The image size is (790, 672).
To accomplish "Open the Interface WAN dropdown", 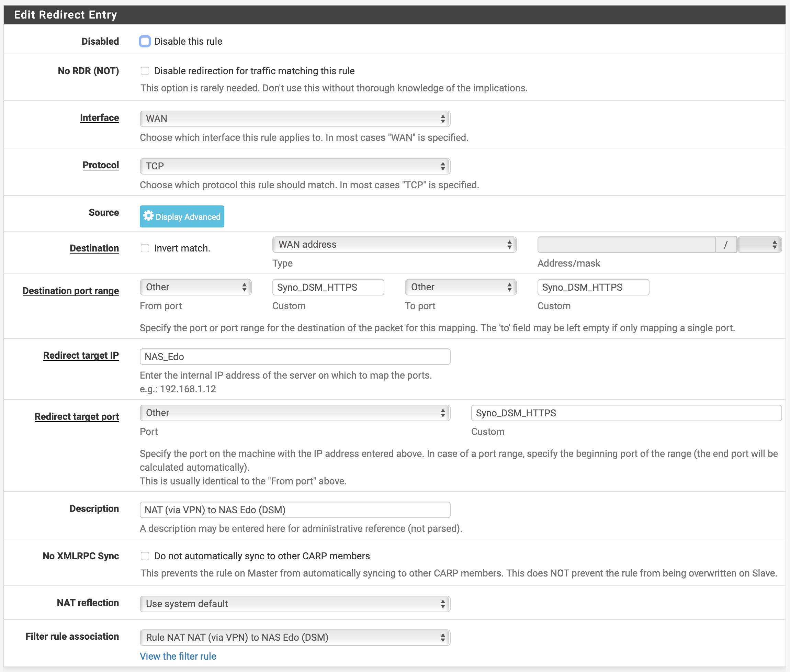I will coord(294,119).
